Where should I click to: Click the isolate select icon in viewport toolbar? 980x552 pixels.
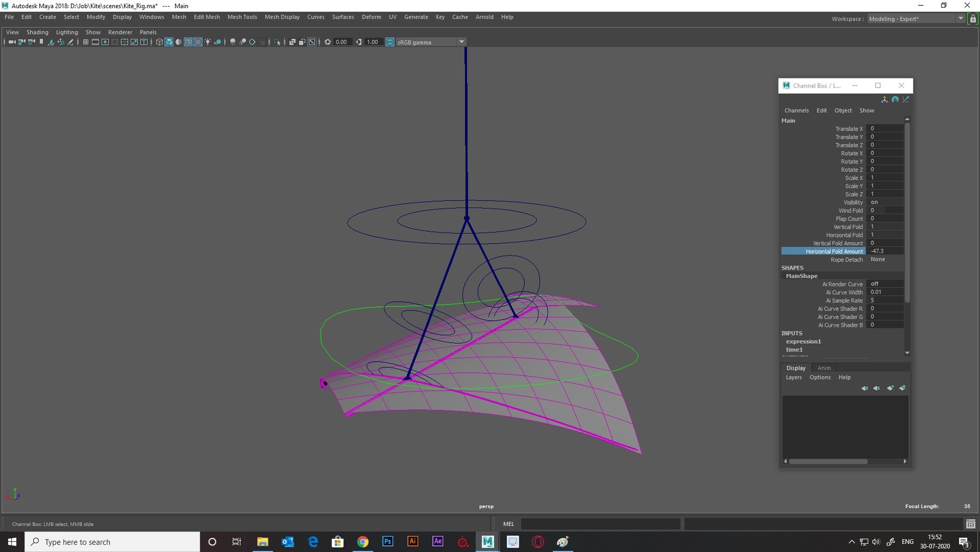[x=277, y=42]
